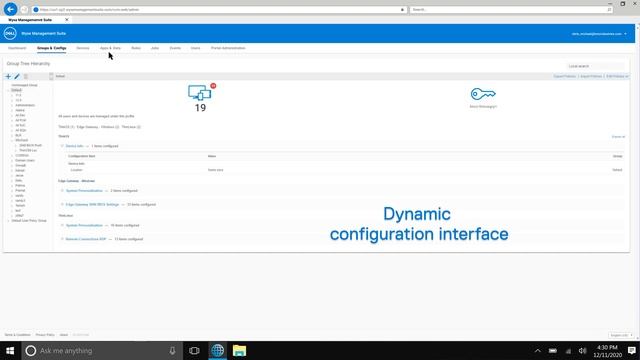Open the Apps & Data tab
The image size is (640, 360).
[x=110, y=48]
